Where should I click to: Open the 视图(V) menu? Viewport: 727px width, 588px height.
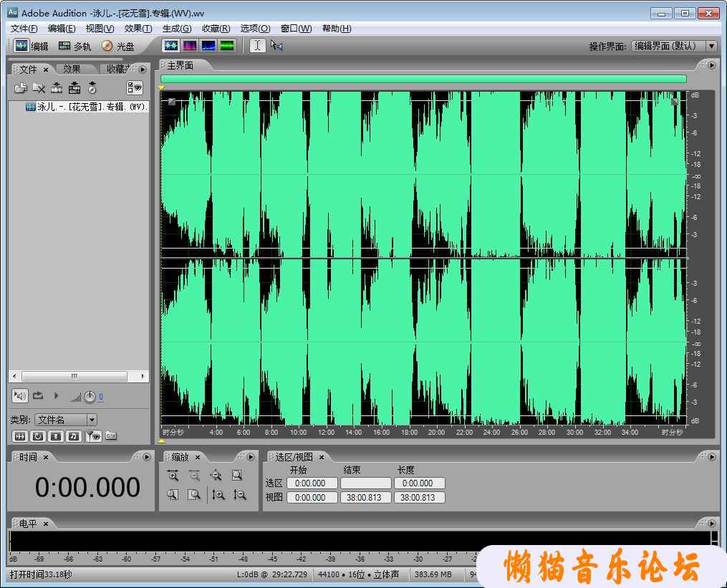100,29
